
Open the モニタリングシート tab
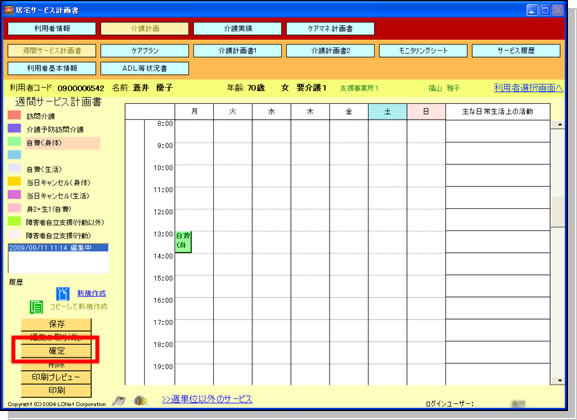(x=423, y=51)
